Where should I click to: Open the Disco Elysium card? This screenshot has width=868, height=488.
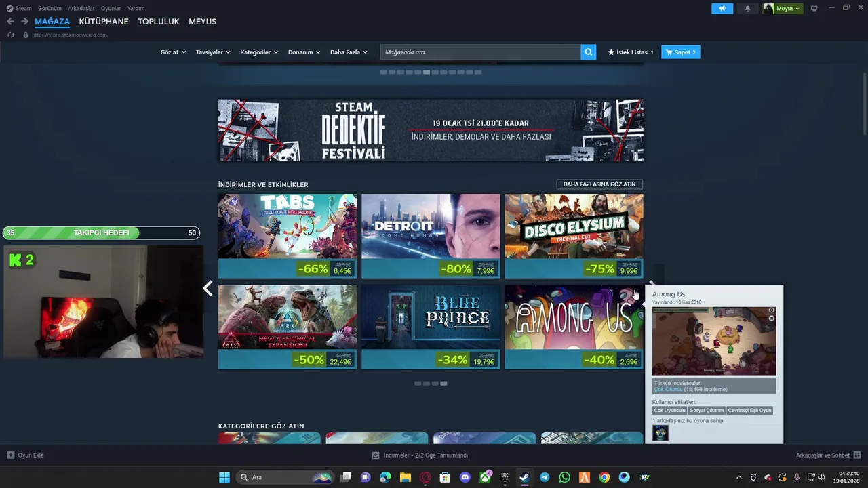click(x=574, y=236)
